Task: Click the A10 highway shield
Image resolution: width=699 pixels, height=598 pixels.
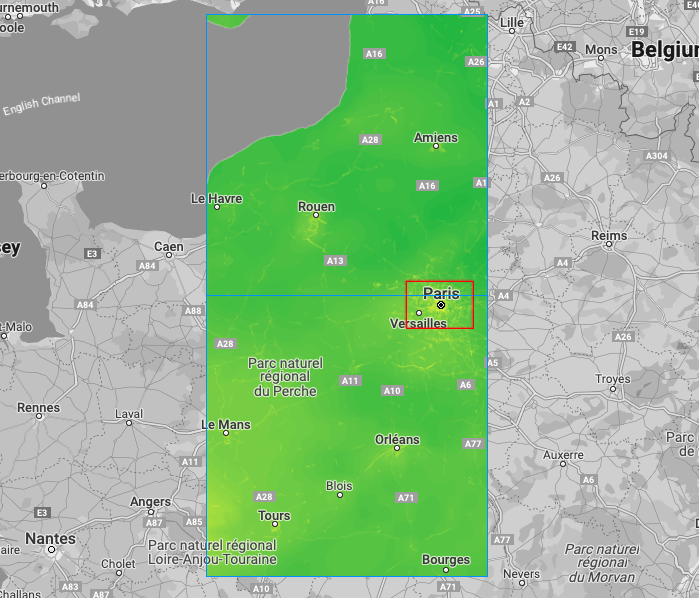Action: pyautogui.click(x=392, y=391)
